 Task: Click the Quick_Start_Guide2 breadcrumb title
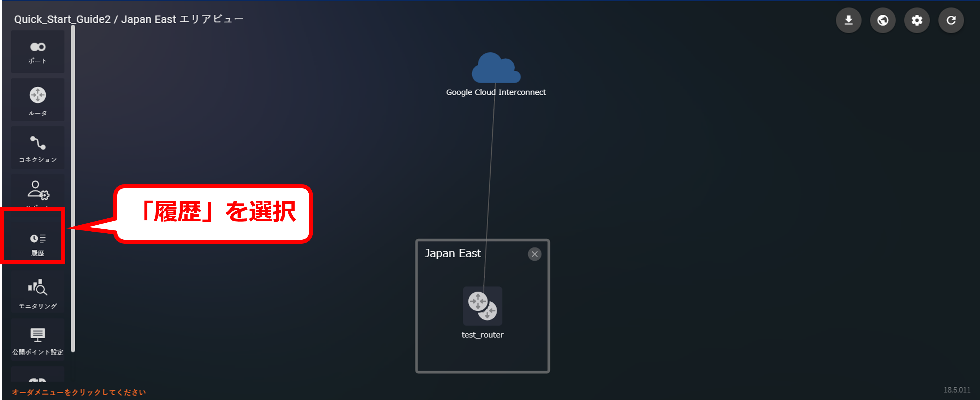click(x=62, y=19)
